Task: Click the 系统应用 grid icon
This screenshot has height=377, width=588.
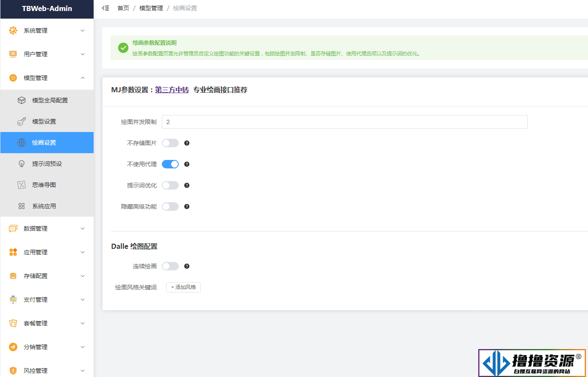Action: point(22,206)
